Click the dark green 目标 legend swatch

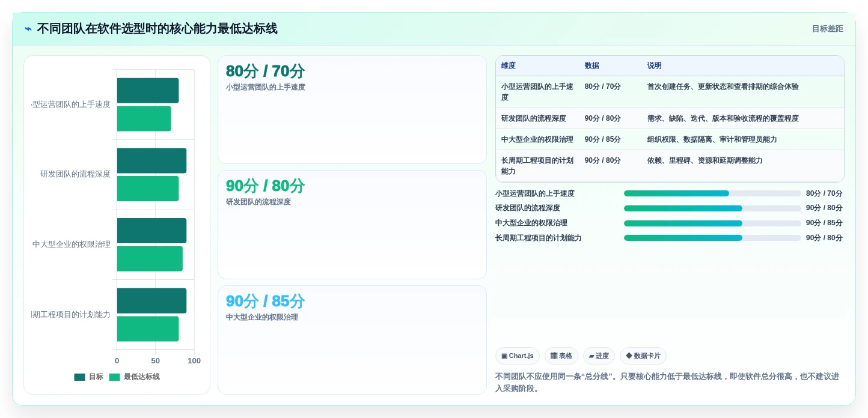[79, 377]
